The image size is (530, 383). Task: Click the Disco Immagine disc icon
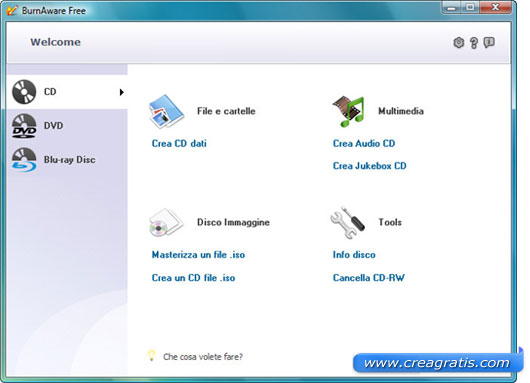point(166,222)
